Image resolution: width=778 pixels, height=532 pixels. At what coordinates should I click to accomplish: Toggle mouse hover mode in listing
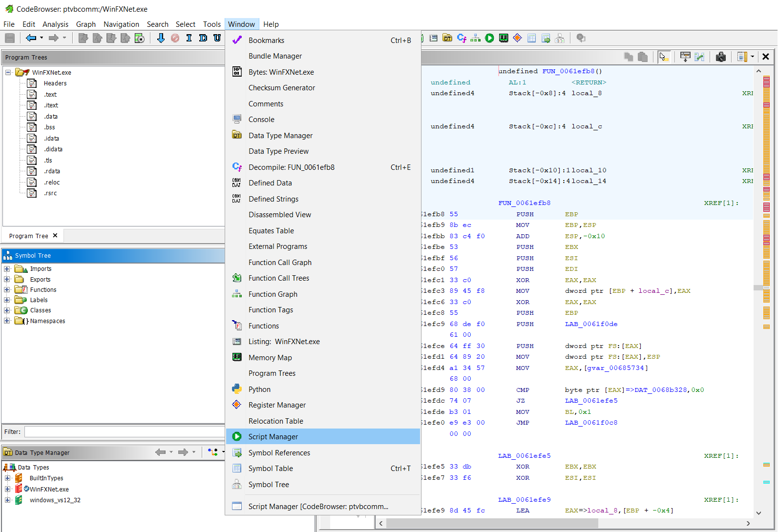click(664, 57)
